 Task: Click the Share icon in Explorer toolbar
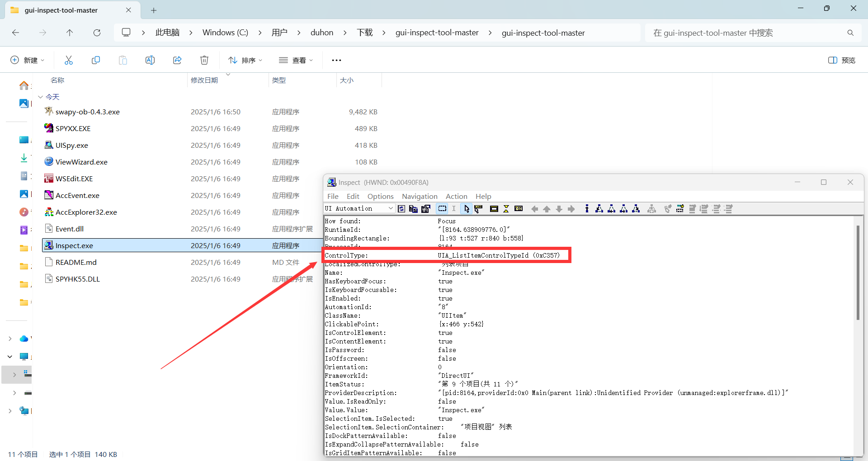pyautogui.click(x=177, y=60)
